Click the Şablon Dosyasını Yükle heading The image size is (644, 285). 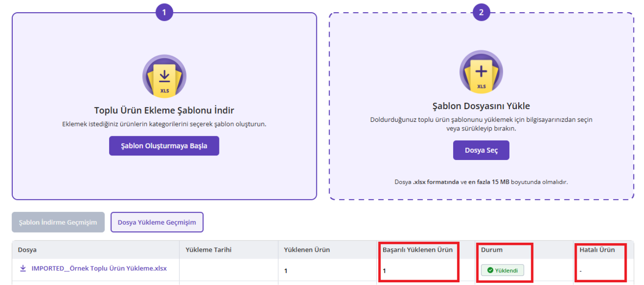pyautogui.click(x=481, y=106)
